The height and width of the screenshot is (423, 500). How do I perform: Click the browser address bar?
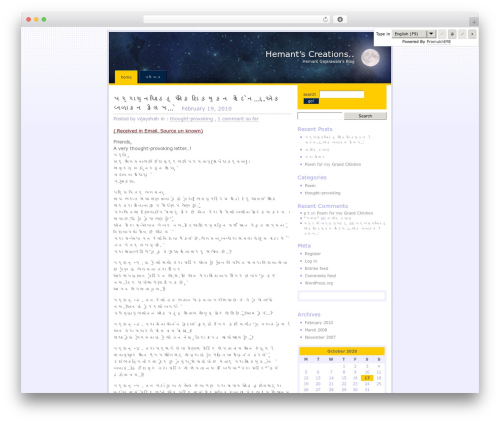(x=237, y=19)
